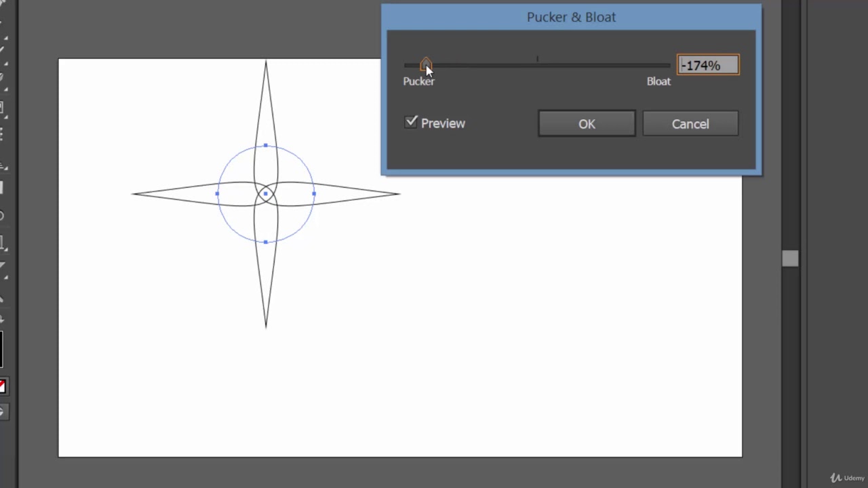Select the right anchor point of the circle

(314, 194)
